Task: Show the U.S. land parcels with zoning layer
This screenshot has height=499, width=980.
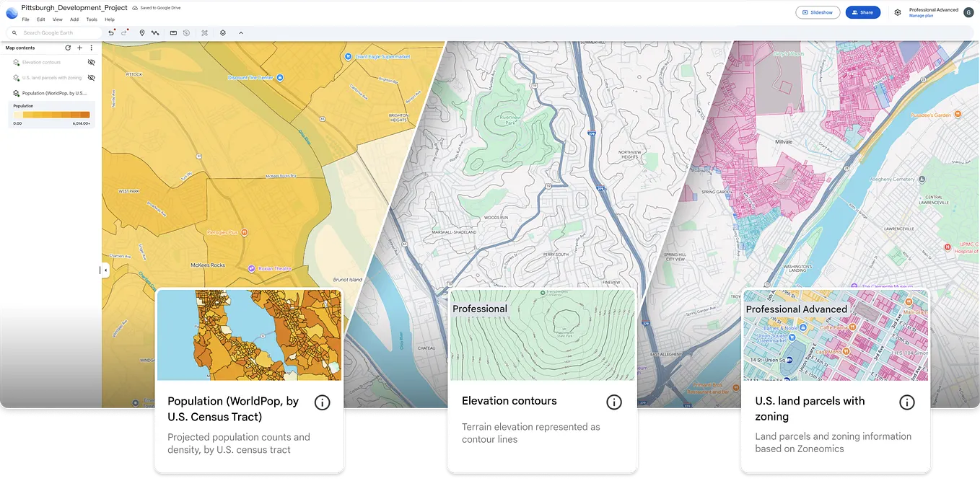Action: click(x=92, y=78)
